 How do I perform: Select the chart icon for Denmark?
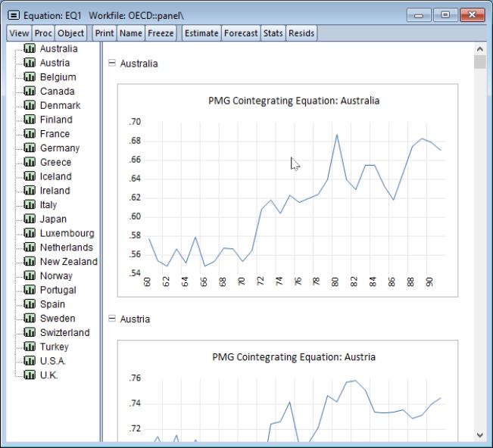tap(31, 106)
